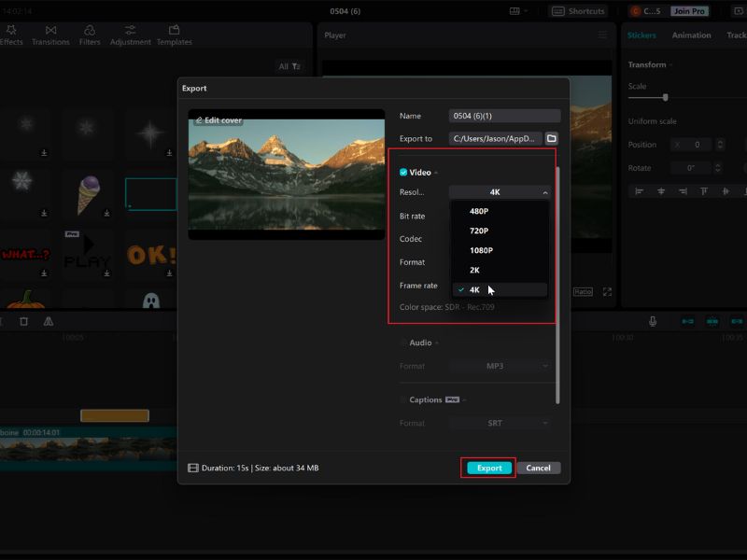The height and width of the screenshot is (560, 747).
Task: Collapse the Resolution dropdown showing 4K
Action: (500, 192)
